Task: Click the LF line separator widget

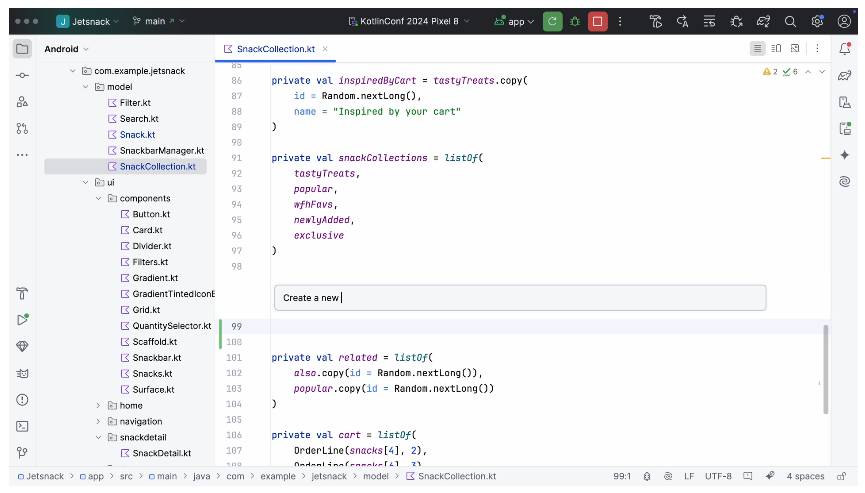Action: [689, 476]
